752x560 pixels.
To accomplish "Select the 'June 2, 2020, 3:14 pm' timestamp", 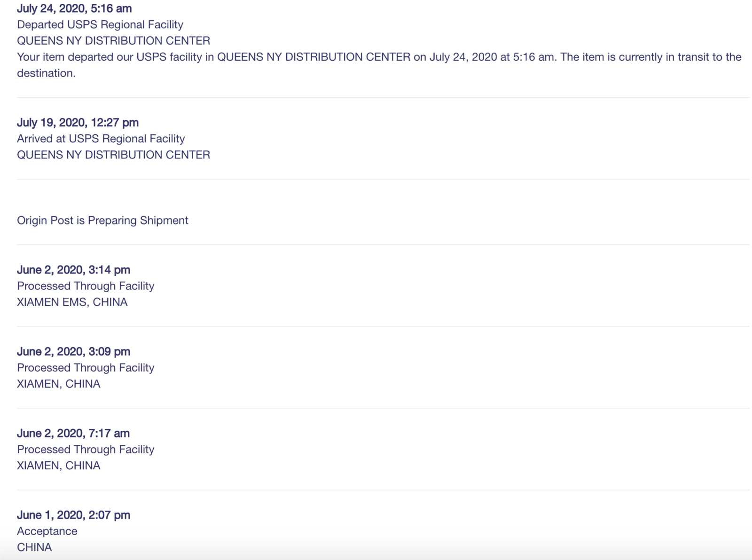I will (73, 270).
